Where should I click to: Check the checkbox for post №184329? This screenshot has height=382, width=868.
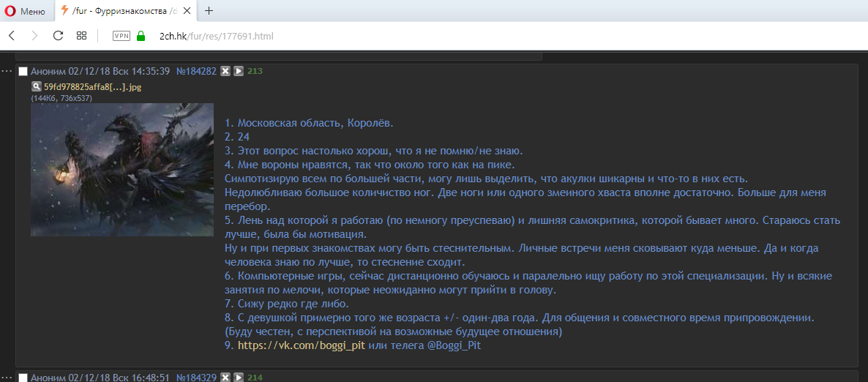pos(23,378)
